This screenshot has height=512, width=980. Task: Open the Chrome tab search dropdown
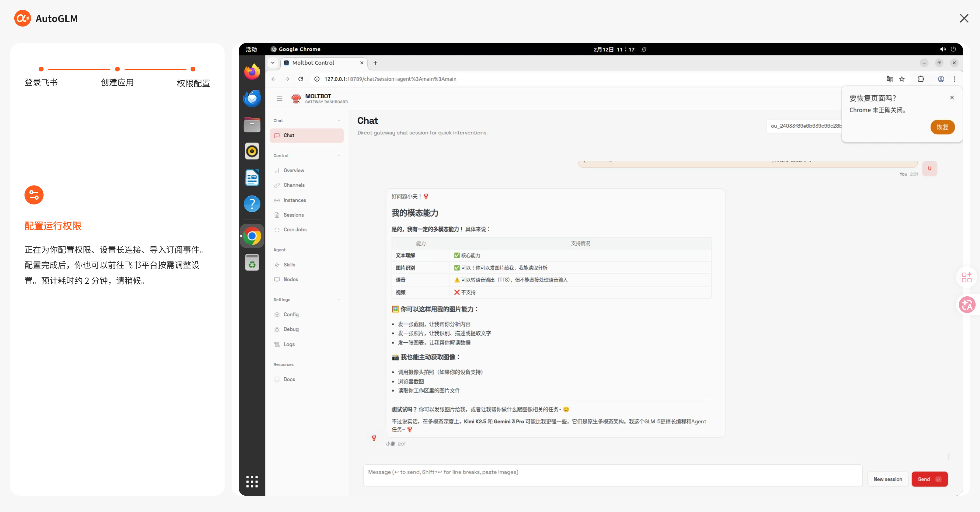(273, 63)
